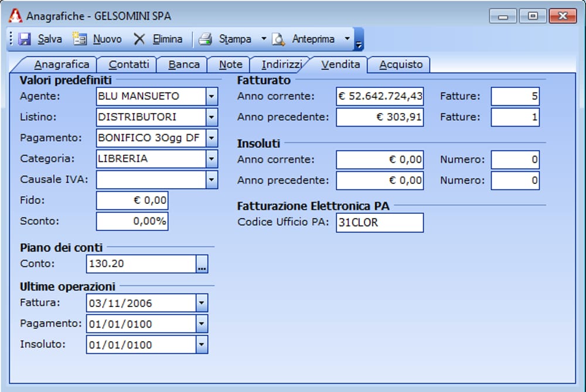The image size is (586, 392).
Task: Switch to the Banca tab
Action: 183,64
